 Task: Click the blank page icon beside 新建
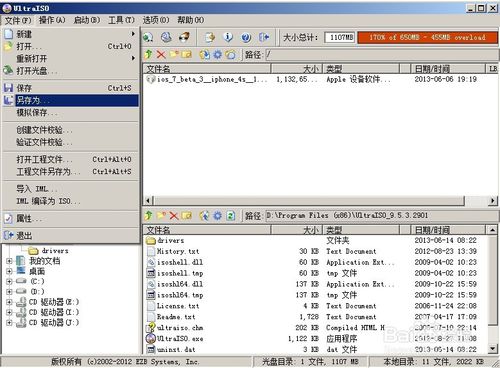[8, 34]
